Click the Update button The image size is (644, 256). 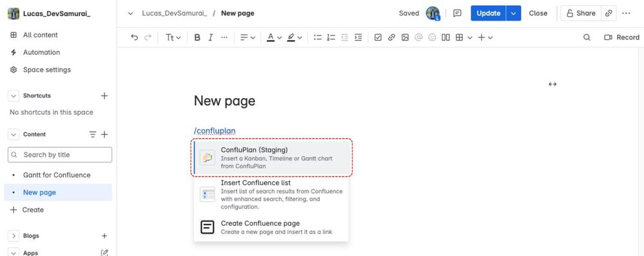click(x=489, y=13)
